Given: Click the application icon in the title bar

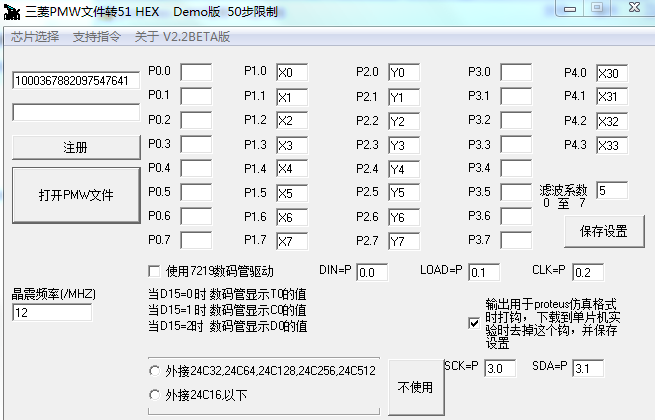Looking at the screenshot, I should click(11, 12).
